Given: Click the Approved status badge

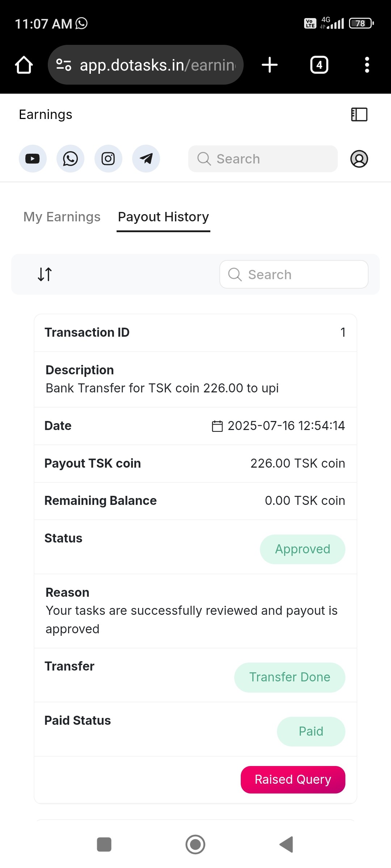Looking at the screenshot, I should [302, 549].
